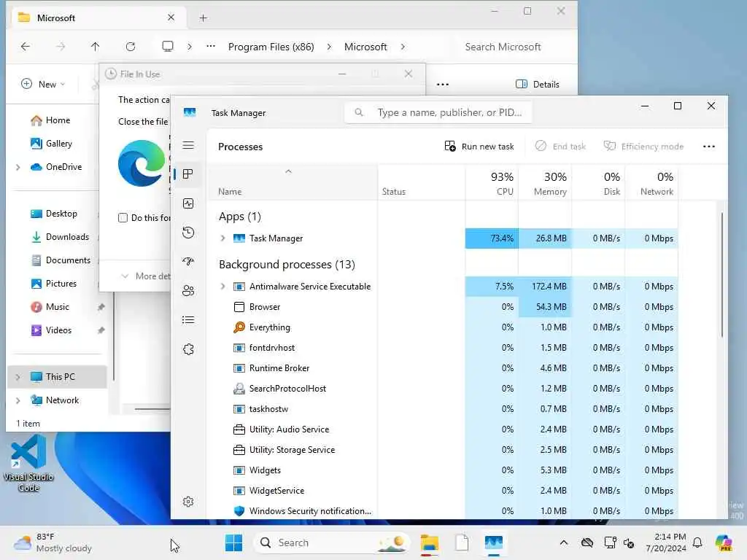This screenshot has height=560, width=747.
Task: Open the Services page in Task Manager
Action: [x=188, y=349]
